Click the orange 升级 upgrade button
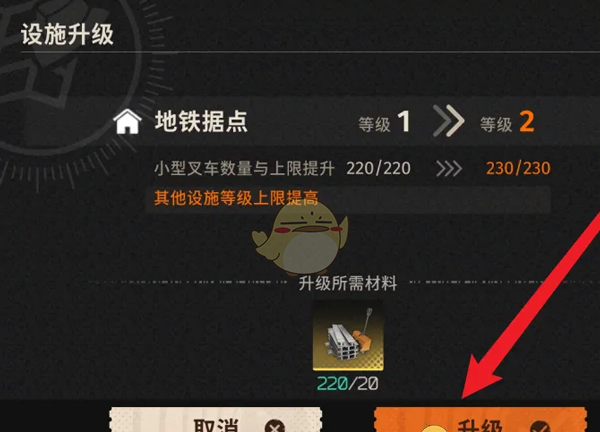Image resolution: width=600 pixels, height=432 pixels. click(480, 420)
